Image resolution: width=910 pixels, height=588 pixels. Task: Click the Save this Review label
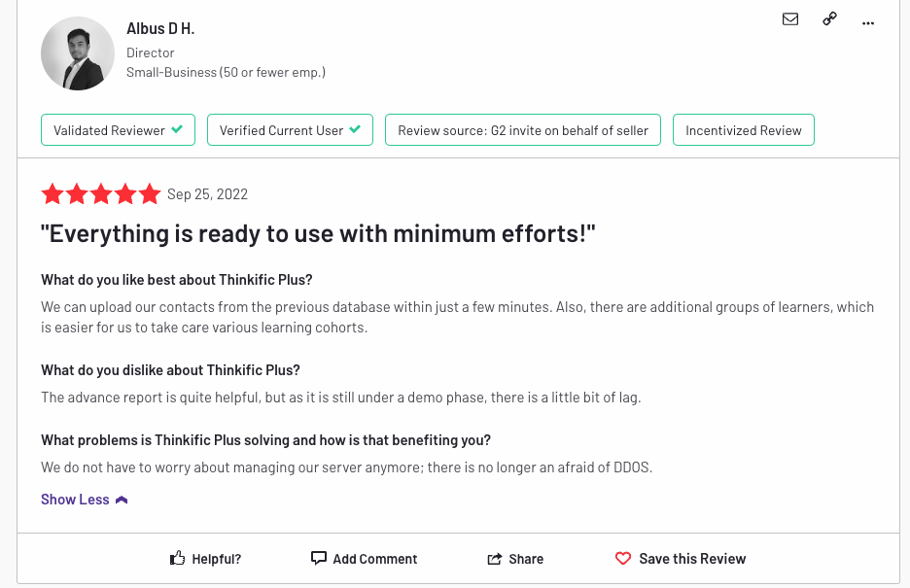pos(692,559)
